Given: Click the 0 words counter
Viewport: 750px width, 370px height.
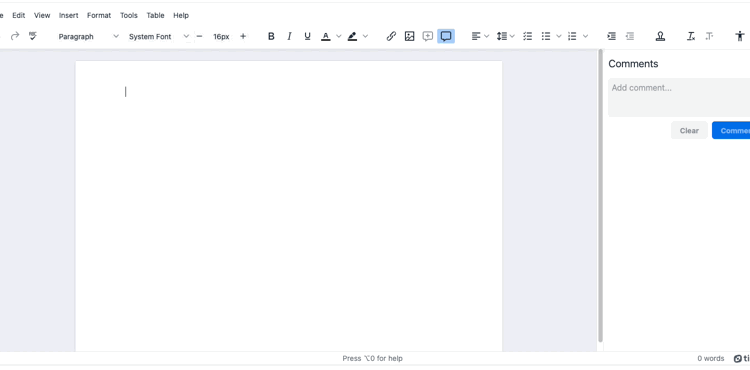Looking at the screenshot, I should click(x=711, y=359).
